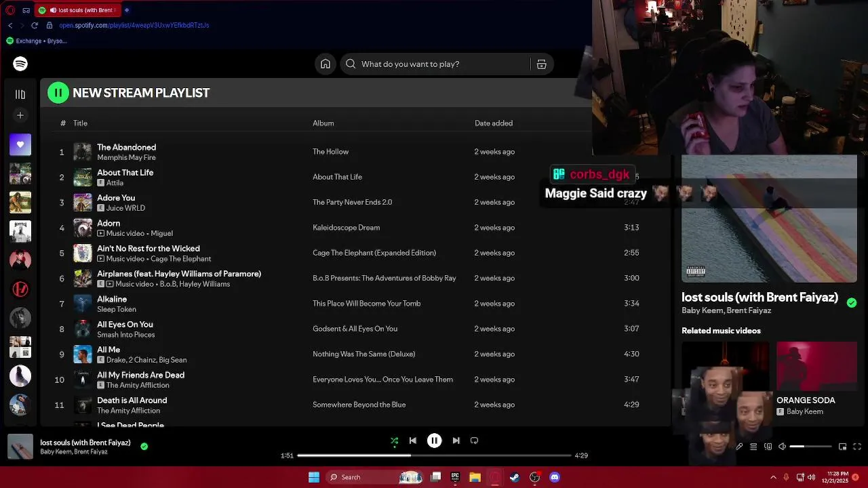This screenshot has width=868, height=488.
Task: Pause the NEW STREAM PLAYLIST with green button
Action: coord(58,93)
